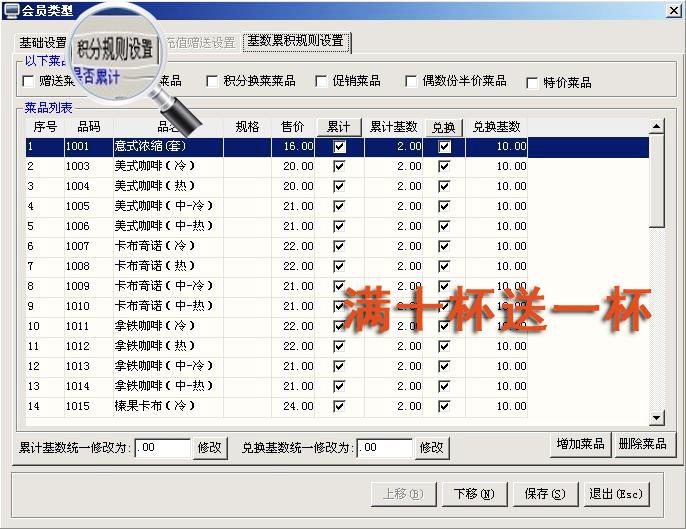Image resolution: width=686 pixels, height=529 pixels.
Task: Select row 美式咖啡（冷）
Action: (276, 166)
